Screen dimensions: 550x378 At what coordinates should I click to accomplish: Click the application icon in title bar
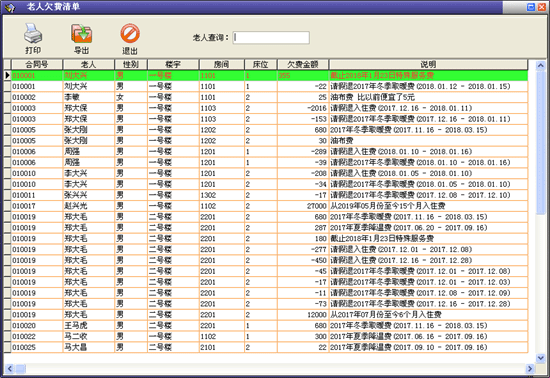(10, 7)
